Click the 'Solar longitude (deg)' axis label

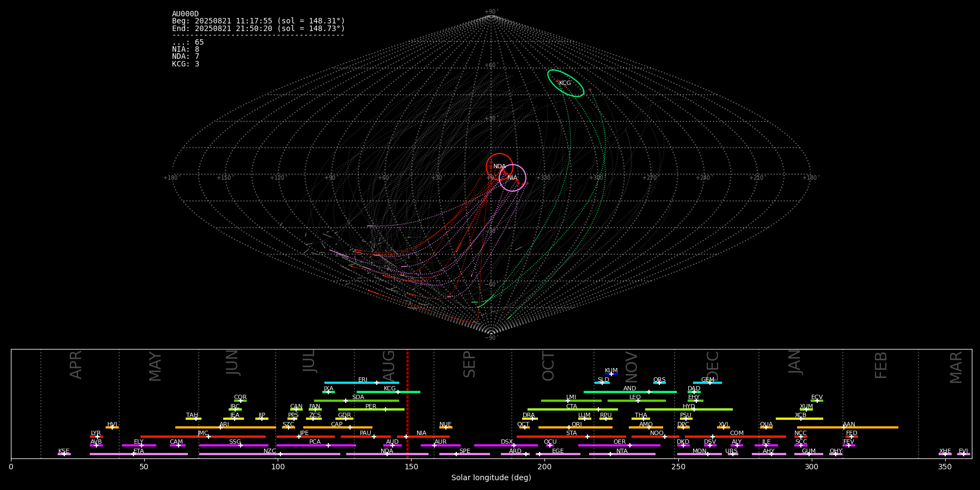pos(491,478)
